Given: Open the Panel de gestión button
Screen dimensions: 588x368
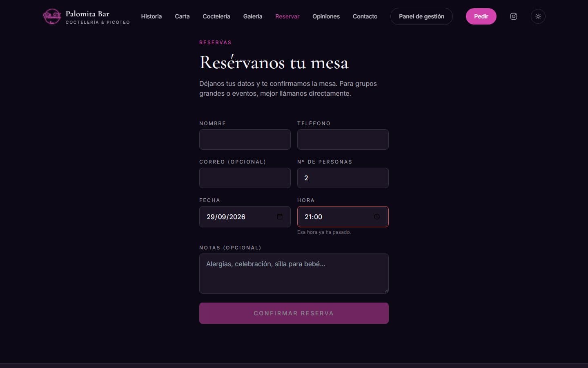Looking at the screenshot, I should point(421,16).
